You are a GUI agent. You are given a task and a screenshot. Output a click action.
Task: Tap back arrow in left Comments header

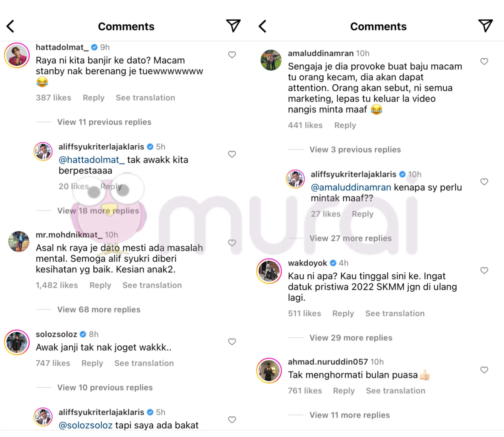click(10, 26)
